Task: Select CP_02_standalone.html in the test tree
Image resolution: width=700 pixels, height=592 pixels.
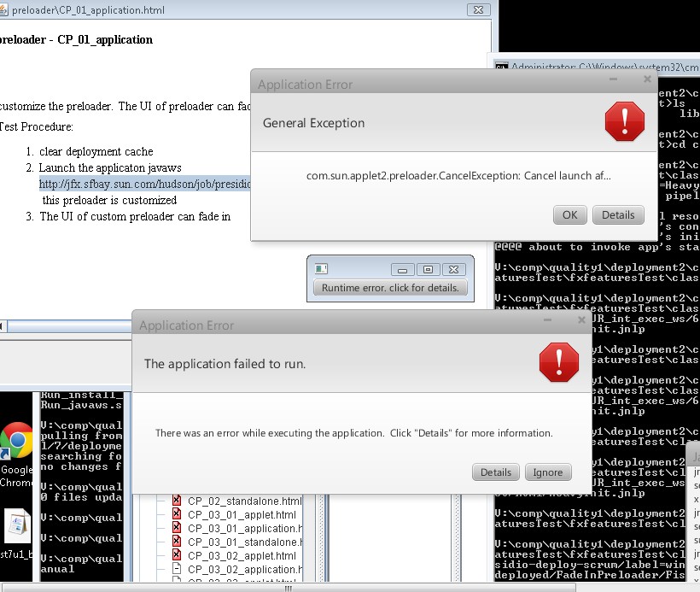Action: (244, 501)
